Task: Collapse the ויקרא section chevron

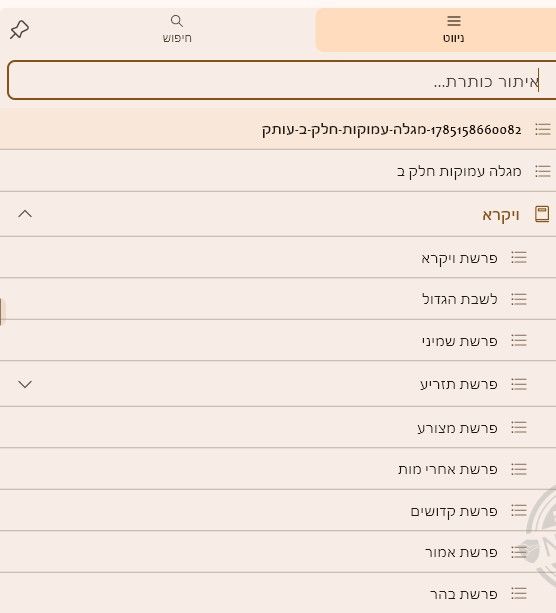Action: tap(25, 214)
